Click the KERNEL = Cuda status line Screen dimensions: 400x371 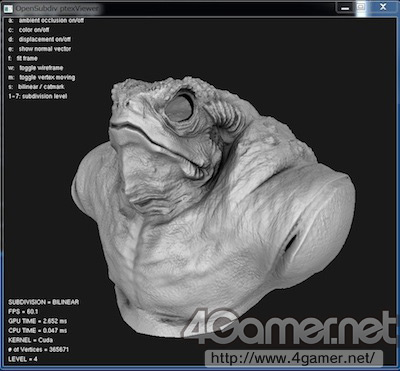tap(31, 340)
